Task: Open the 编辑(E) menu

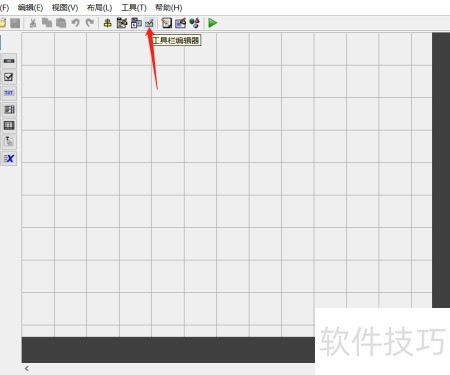Action: pyautogui.click(x=30, y=7)
